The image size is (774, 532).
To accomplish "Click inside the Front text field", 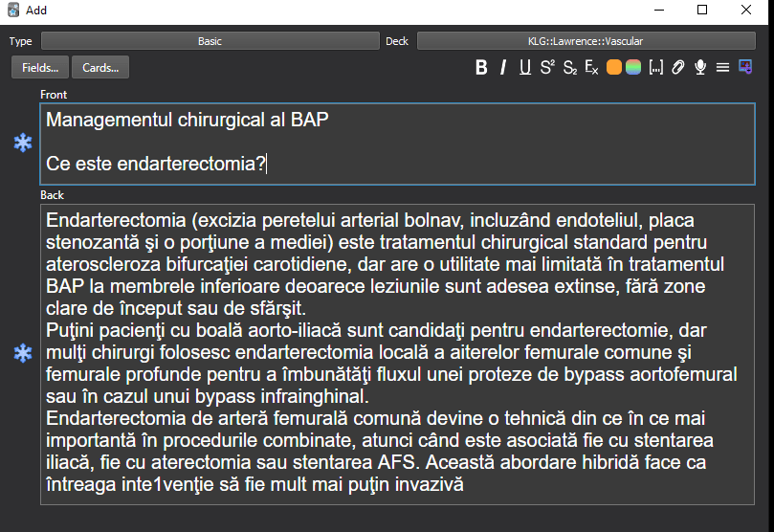I will click(397, 142).
